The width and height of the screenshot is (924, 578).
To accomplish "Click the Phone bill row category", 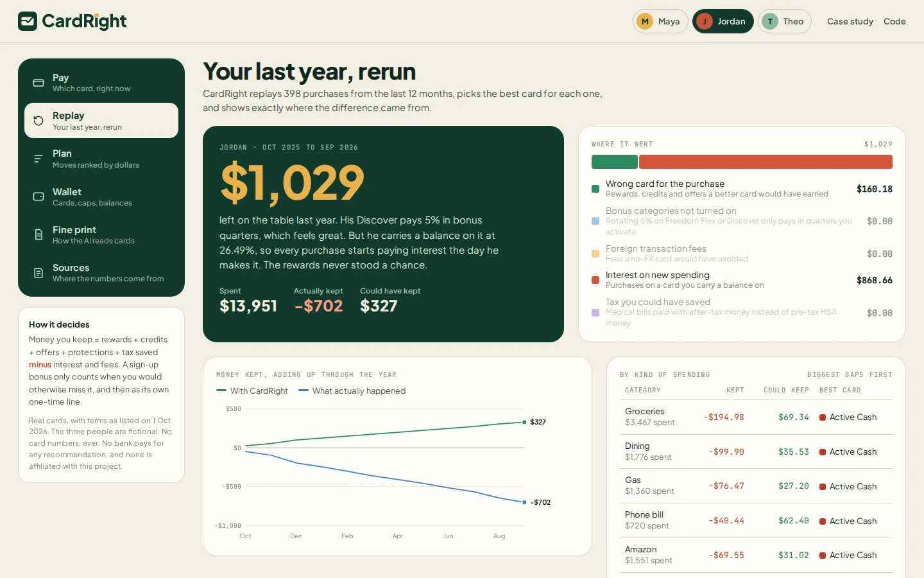I will click(644, 515).
